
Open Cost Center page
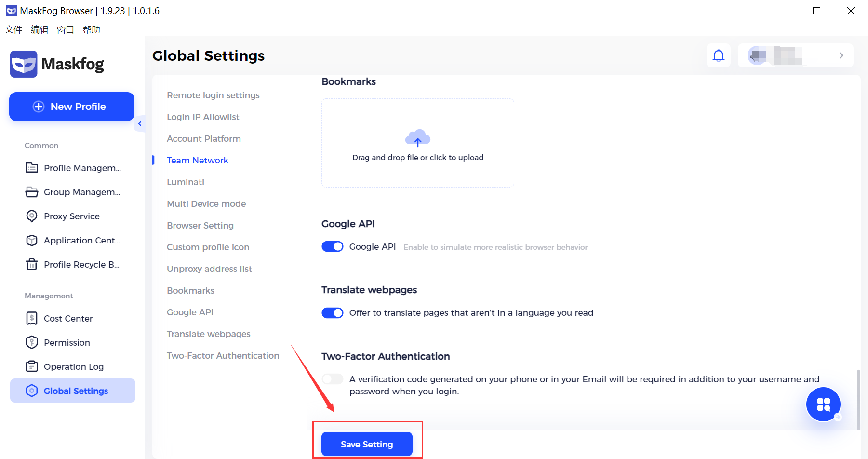click(x=73, y=318)
